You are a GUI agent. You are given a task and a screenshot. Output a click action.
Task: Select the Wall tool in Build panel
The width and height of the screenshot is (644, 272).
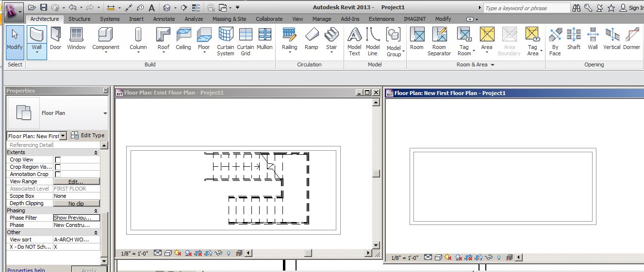(x=37, y=39)
